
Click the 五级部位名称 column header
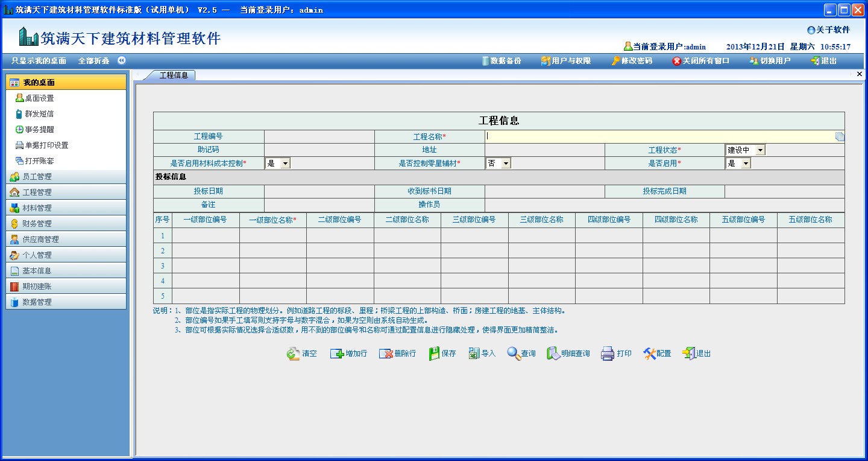point(811,220)
